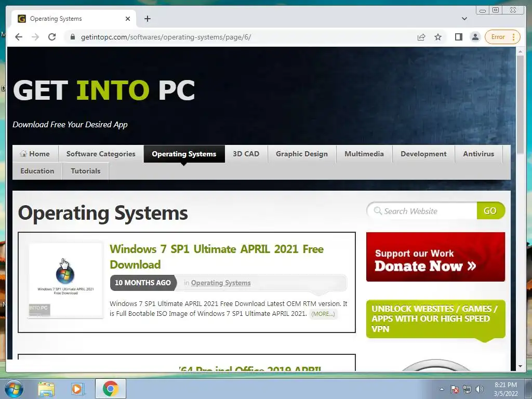Select the Operating Systems browser tab
Image resolution: width=532 pixels, height=399 pixels.
coord(74,19)
